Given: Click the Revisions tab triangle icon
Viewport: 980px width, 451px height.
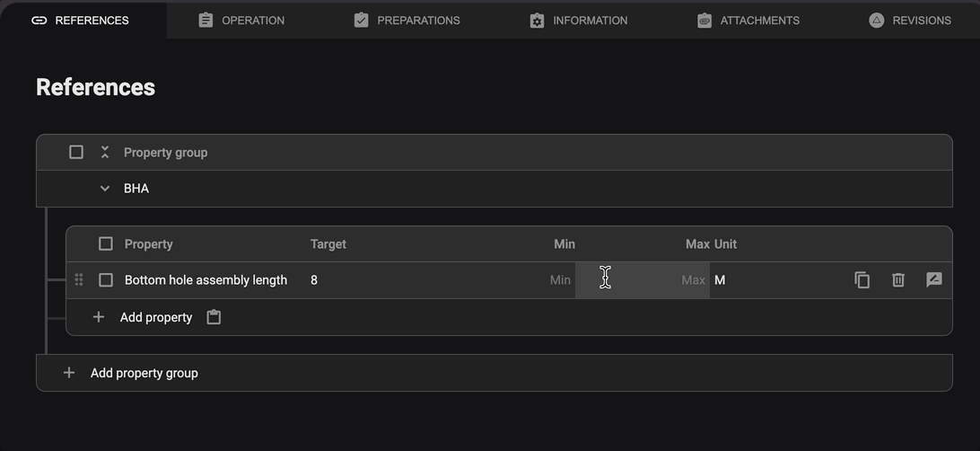Looking at the screenshot, I should click(876, 20).
